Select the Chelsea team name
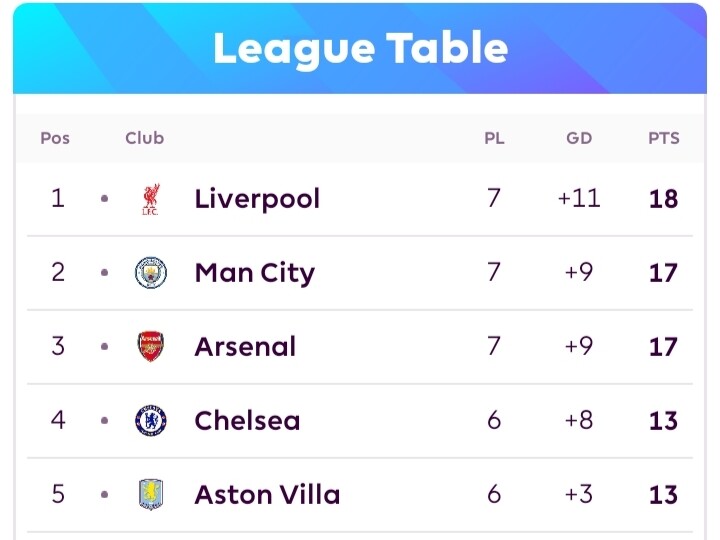This screenshot has width=720, height=540. [247, 421]
